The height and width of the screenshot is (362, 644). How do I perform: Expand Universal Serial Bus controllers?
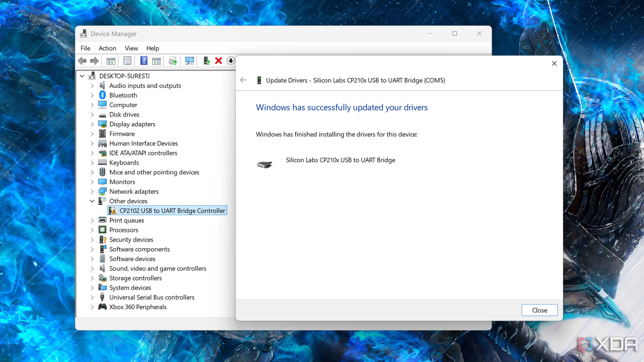point(92,297)
